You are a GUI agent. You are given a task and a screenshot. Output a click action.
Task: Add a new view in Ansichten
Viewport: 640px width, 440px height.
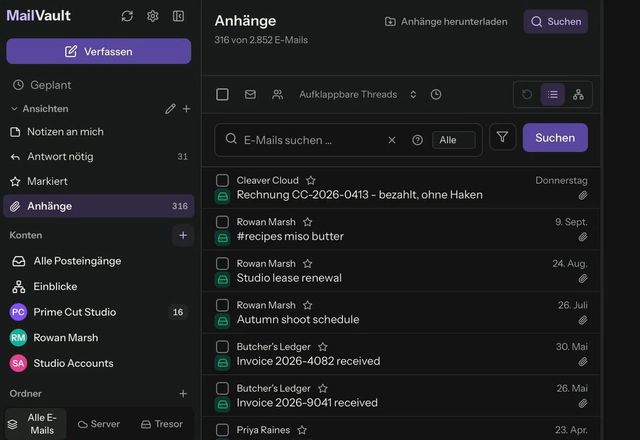(x=186, y=109)
